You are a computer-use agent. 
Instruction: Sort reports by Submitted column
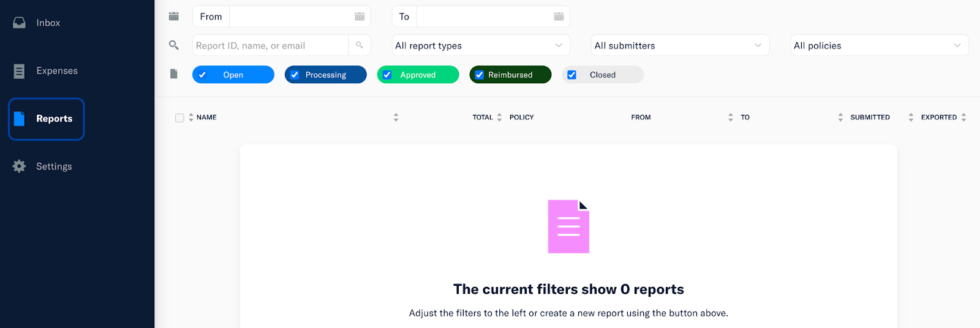coord(870,117)
